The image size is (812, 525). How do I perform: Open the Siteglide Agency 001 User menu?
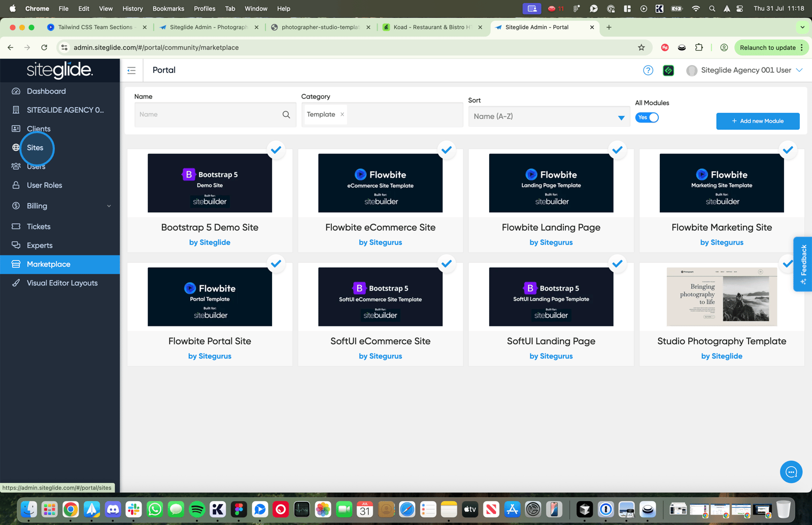[x=745, y=71]
